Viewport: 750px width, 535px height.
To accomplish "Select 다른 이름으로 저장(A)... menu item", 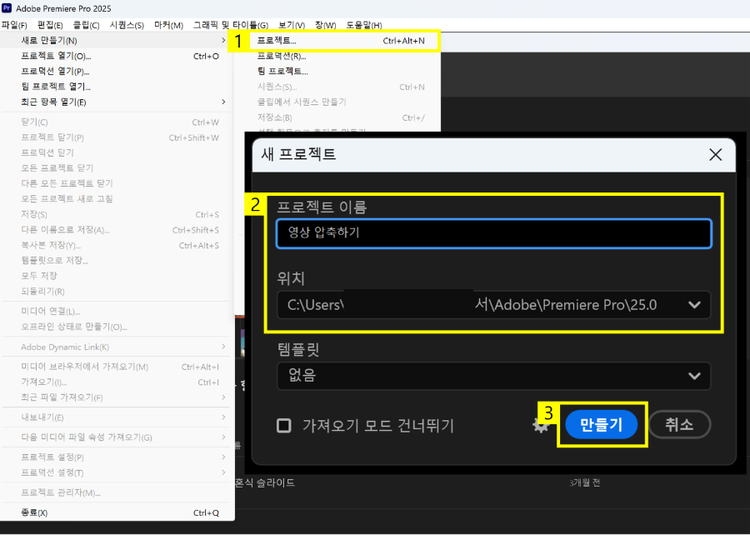I will point(117,229).
